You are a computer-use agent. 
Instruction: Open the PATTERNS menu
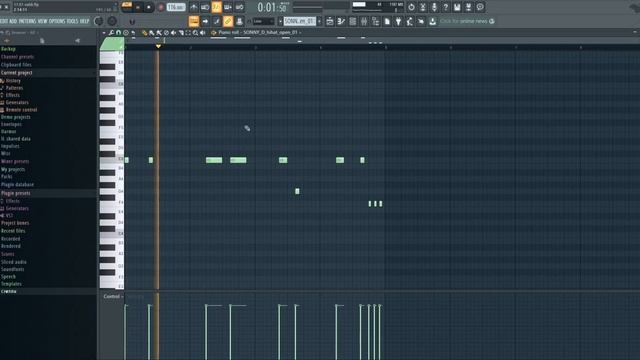[27, 21]
